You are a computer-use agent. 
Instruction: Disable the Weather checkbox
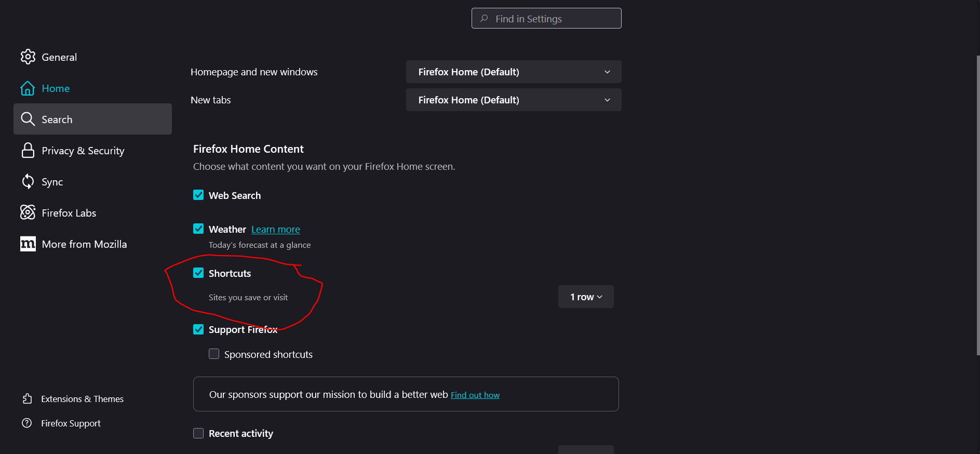click(x=198, y=229)
